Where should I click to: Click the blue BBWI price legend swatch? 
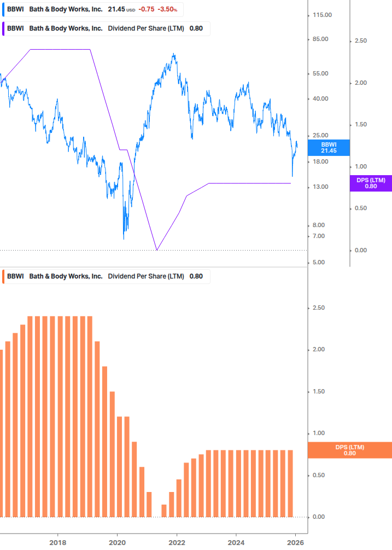(3, 10)
